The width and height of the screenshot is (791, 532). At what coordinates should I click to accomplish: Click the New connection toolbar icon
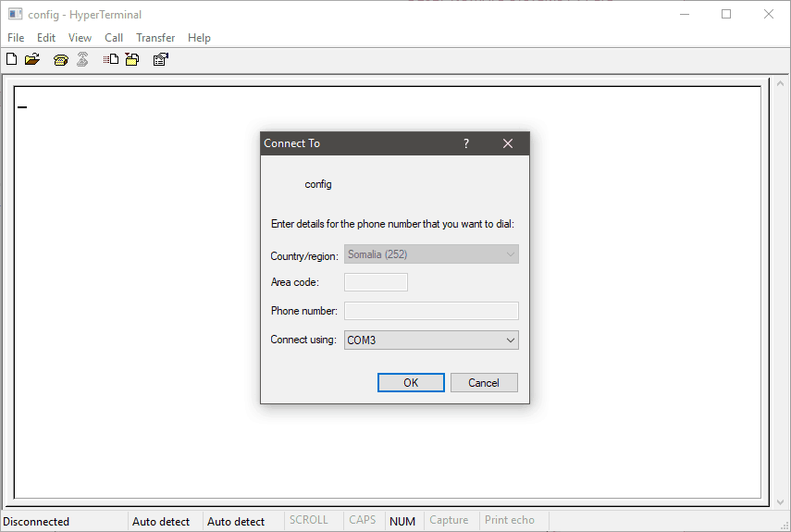[11, 60]
